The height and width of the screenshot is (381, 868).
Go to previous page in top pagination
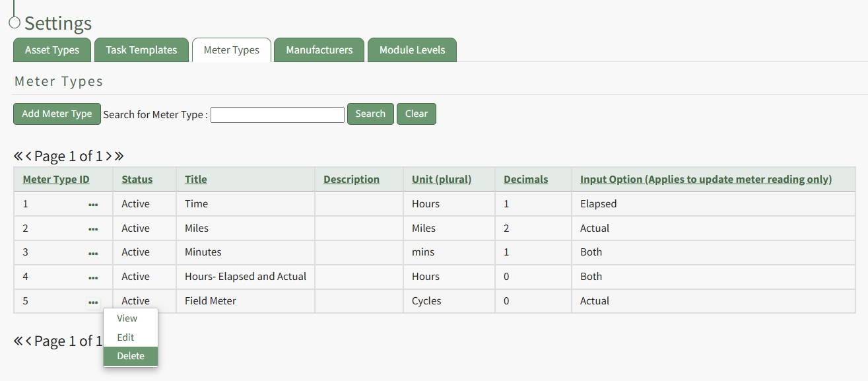pos(29,156)
